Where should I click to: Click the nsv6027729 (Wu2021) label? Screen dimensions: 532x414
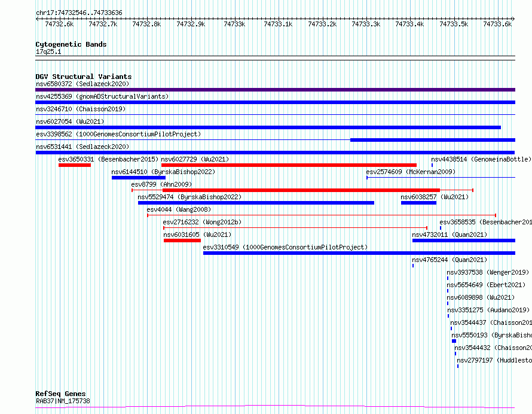click(x=195, y=159)
